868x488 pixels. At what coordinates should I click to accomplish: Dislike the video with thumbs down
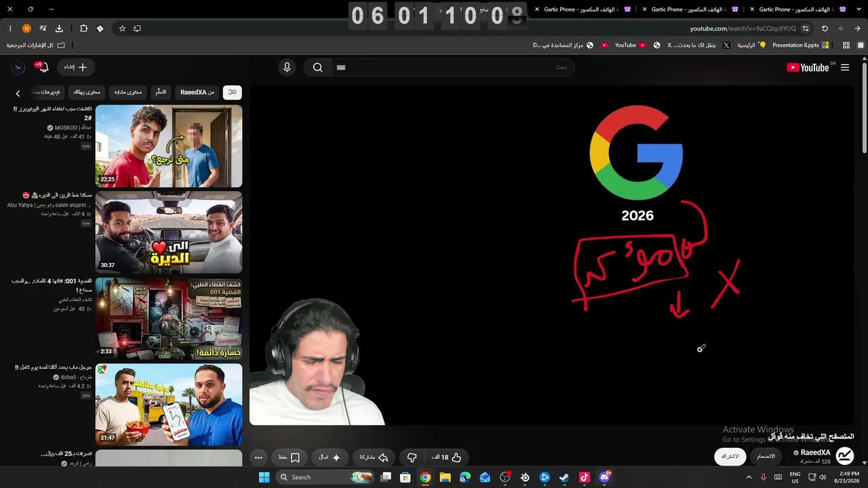point(412,457)
